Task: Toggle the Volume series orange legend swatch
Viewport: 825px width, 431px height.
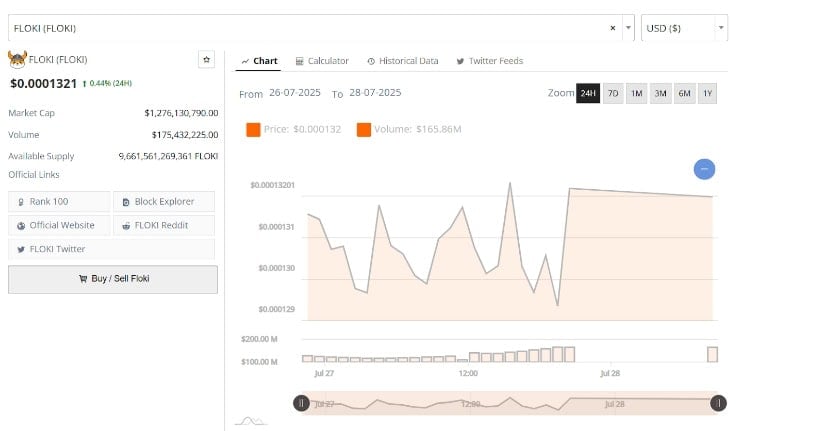Action: [364, 129]
